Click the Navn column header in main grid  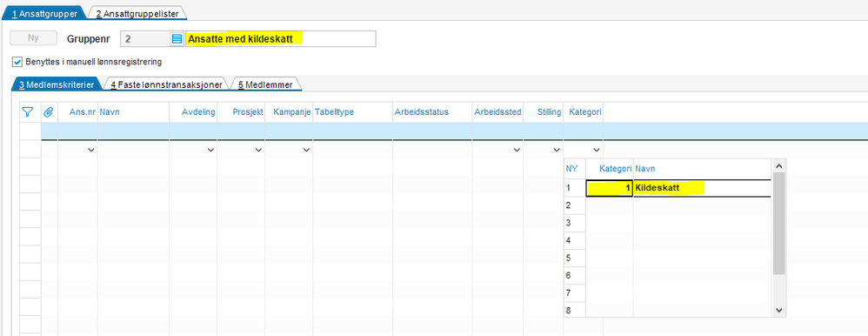coord(133,112)
